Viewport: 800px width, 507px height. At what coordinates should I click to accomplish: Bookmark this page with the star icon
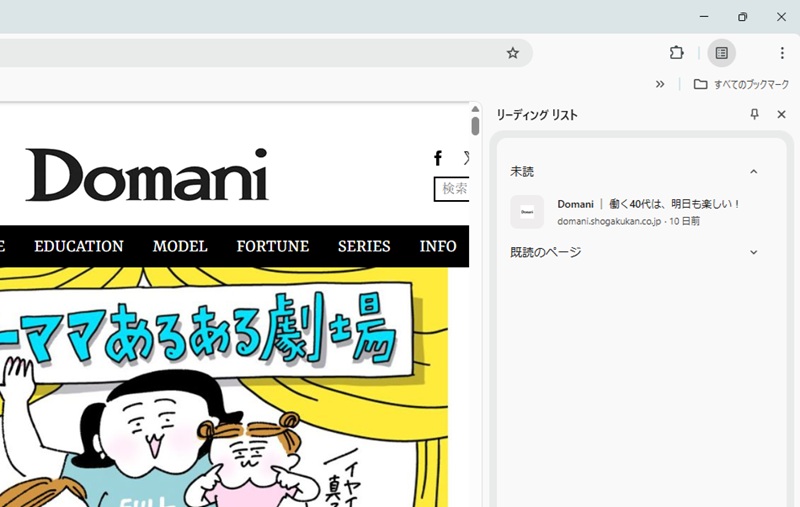[513, 53]
